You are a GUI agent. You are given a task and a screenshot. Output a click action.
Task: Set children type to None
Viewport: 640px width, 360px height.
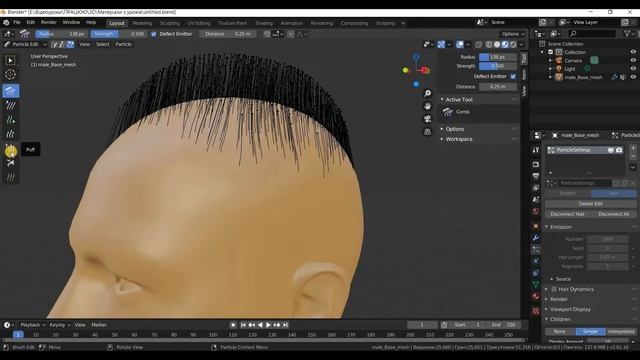pos(560,331)
